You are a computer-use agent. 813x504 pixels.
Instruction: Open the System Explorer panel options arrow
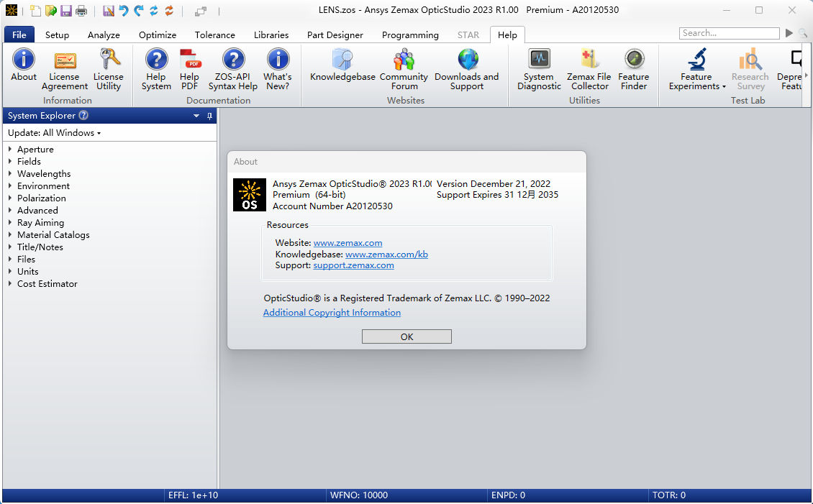(x=196, y=116)
